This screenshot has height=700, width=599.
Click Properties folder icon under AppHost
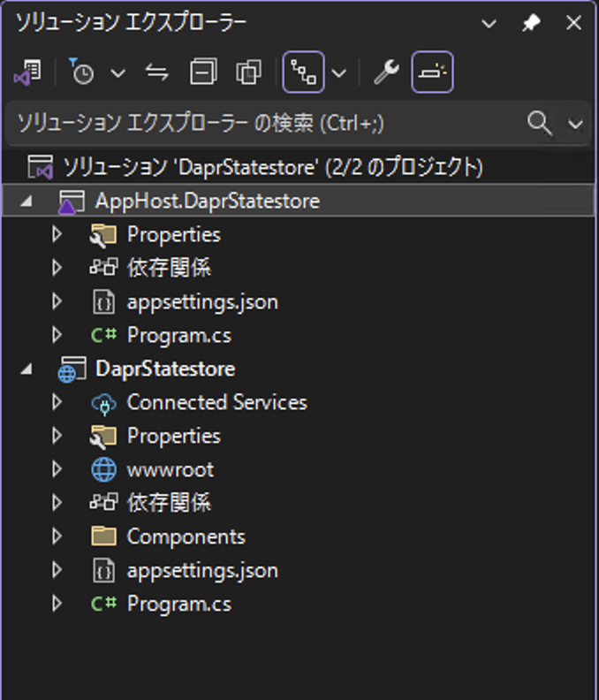point(103,235)
